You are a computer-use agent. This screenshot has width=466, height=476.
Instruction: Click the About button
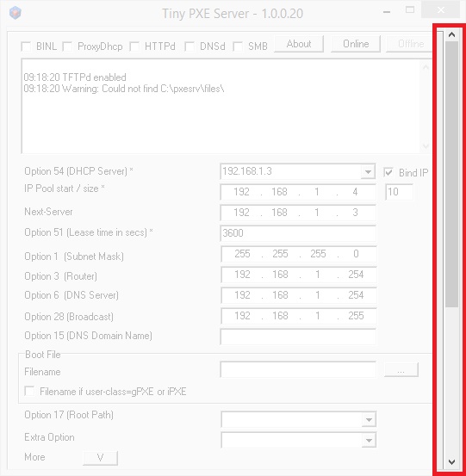[x=299, y=44]
